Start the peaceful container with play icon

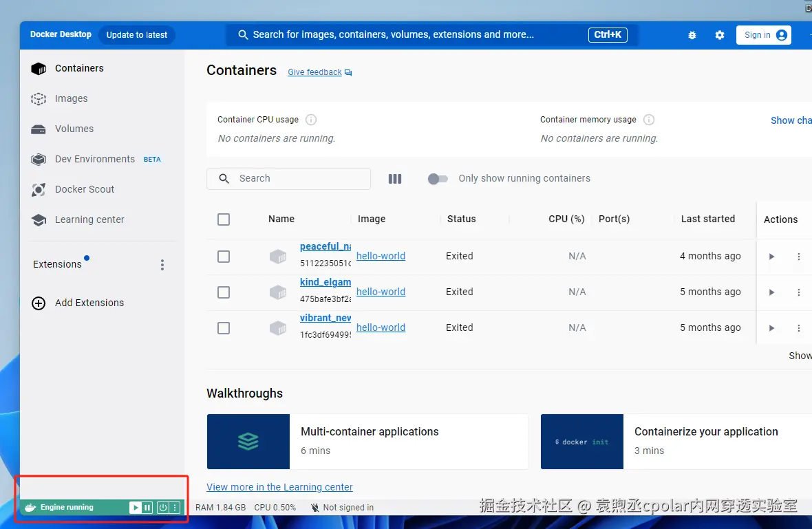[x=771, y=257]
